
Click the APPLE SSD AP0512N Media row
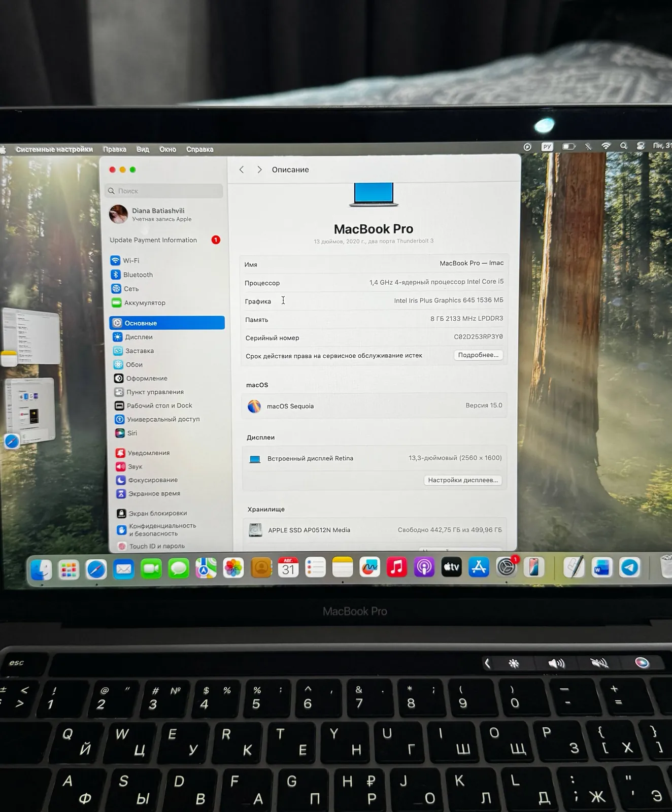click(x=375, y=530)
